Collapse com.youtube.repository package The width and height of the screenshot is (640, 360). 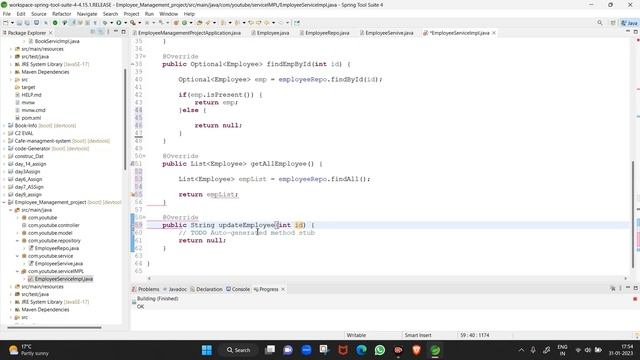(18, 240)
